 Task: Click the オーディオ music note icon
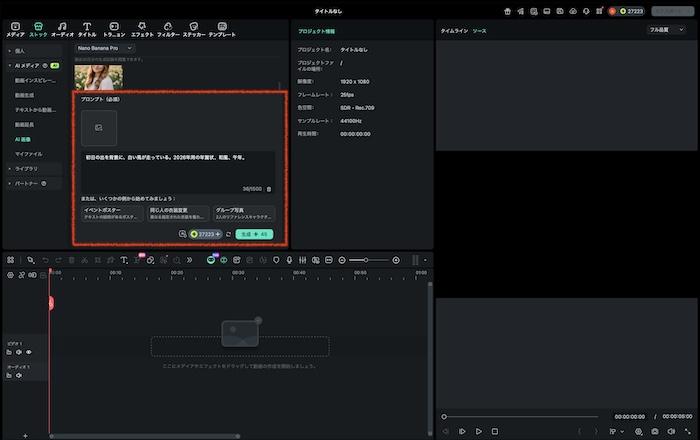62,25
